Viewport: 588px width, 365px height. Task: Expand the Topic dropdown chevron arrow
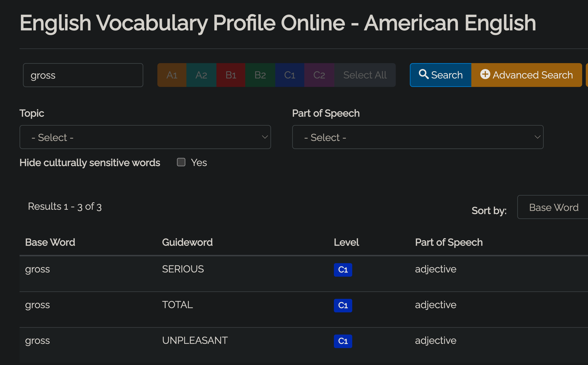pos(265,137)
